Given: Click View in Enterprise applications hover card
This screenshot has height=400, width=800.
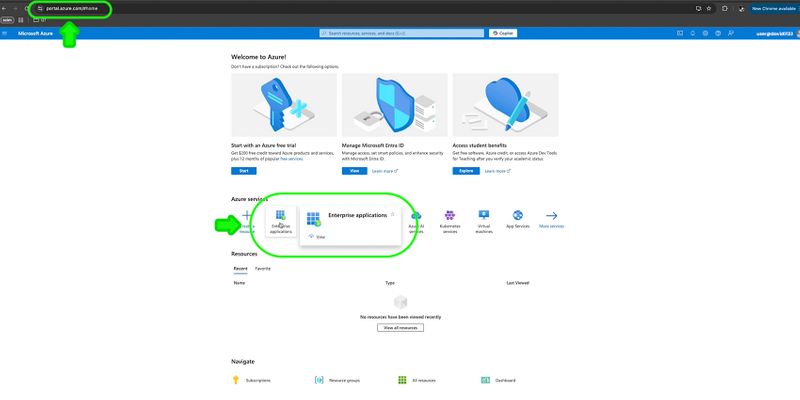Looking at the screenshot, I should [x=317, y=237].
